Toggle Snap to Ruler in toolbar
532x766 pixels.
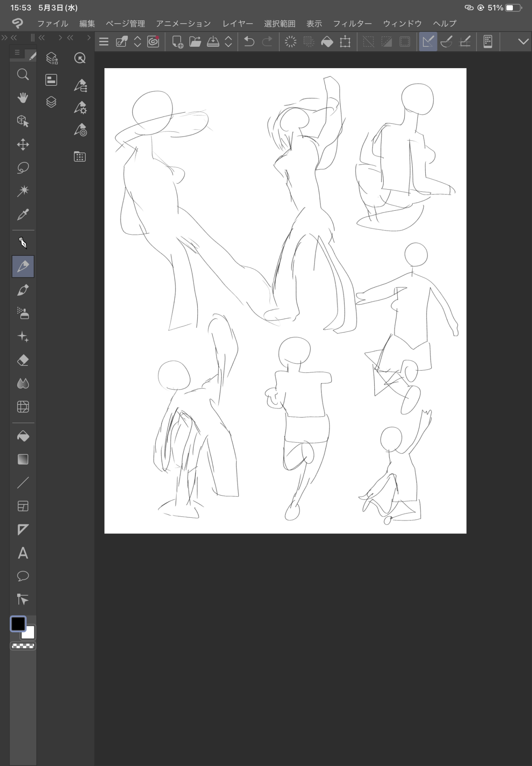(428, 41)
